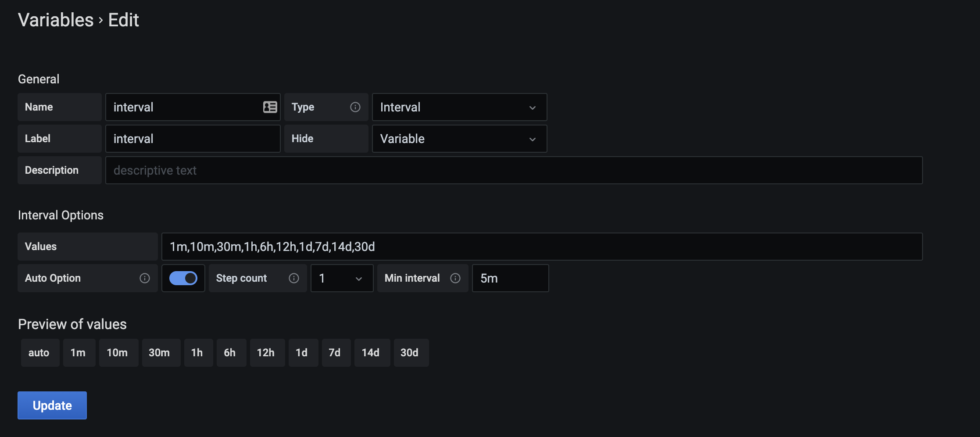The image size is (980, 437).
Task: Focus the Values input field
Action: point(541,247)
